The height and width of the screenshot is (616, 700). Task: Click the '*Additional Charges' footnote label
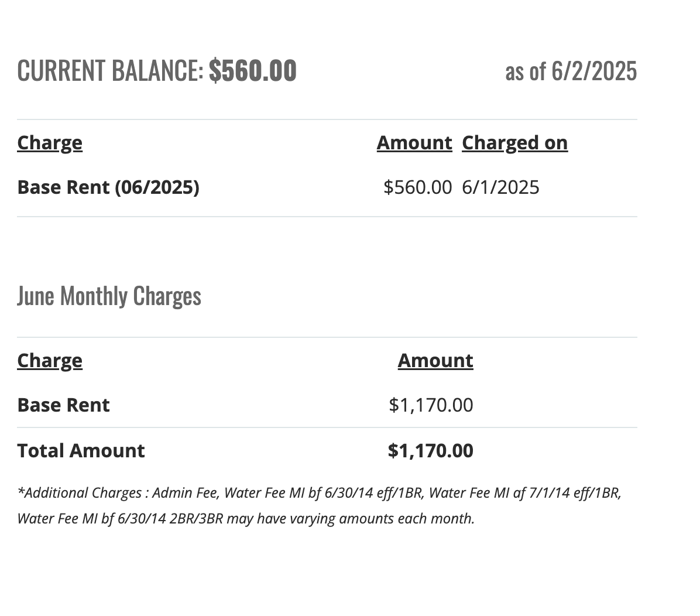click(79, 493)
